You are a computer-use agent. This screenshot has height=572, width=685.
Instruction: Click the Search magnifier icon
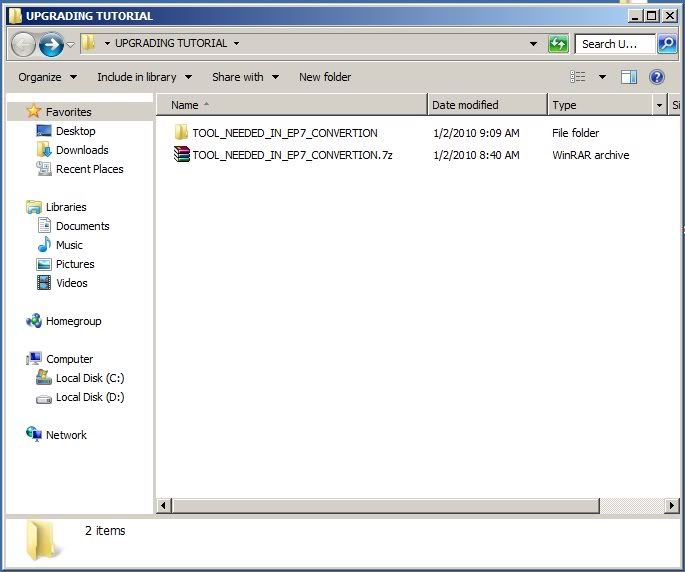(667, 44)
